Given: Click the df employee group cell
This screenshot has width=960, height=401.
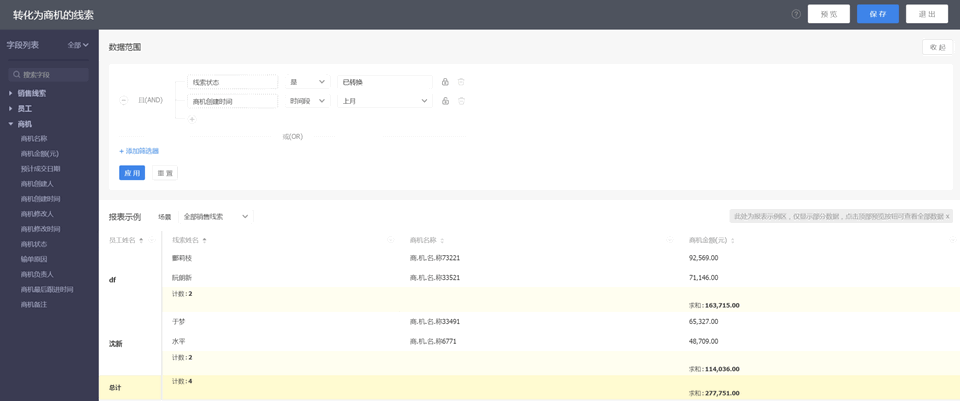Looking at the screenshot, I should pyautogui.click(x=130, y=280).
